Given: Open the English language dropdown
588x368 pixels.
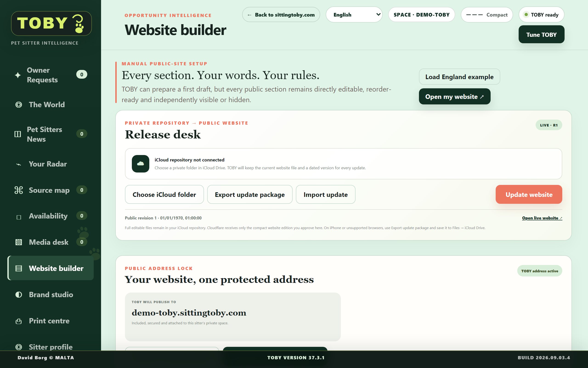Looking at the screenshot, I should 354,14.
